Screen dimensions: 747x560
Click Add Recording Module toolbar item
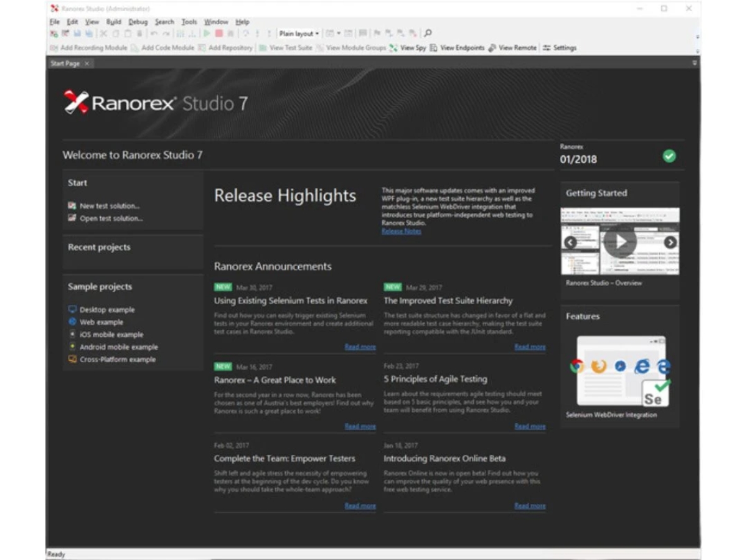coord(88,48)
